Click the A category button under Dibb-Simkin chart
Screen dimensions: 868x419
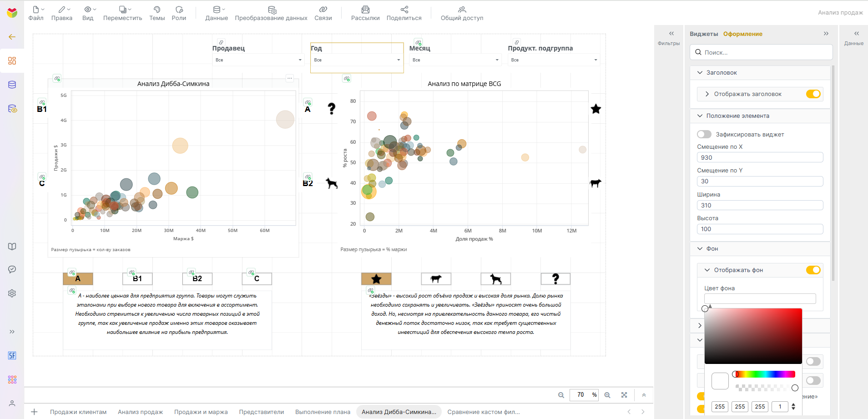(x=78, y=278)
